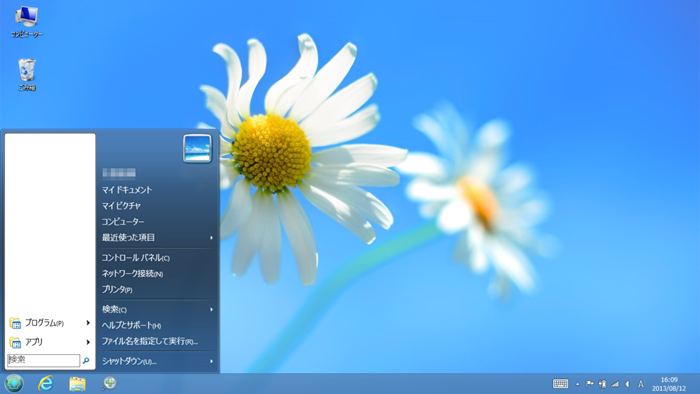Click the blurred user name entry
700x394 pixels.
[x=119, y=173]
